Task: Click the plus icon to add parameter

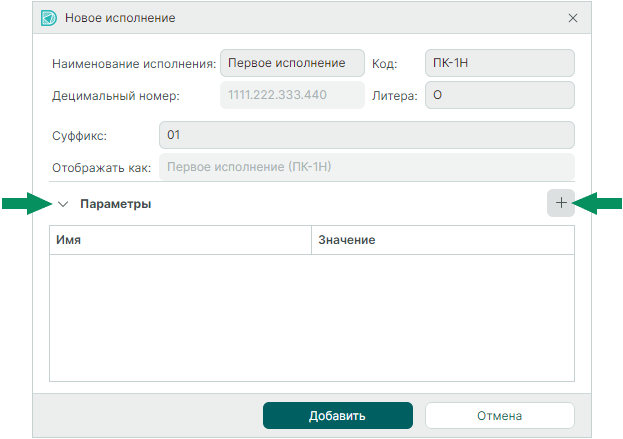Action: coord(561,203)
